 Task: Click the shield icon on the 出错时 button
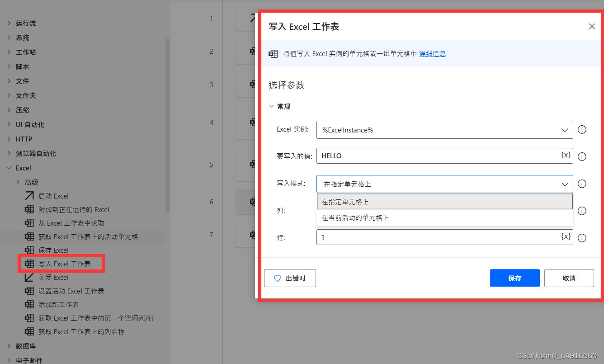(277, 279)
